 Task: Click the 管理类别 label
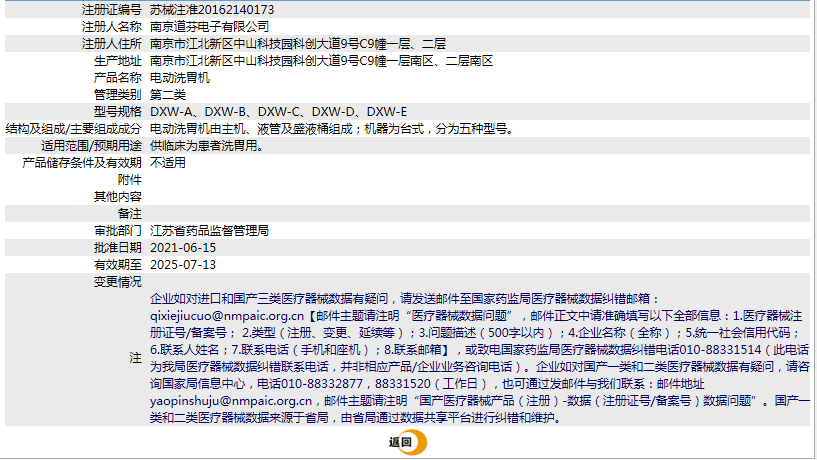point(118,95)
